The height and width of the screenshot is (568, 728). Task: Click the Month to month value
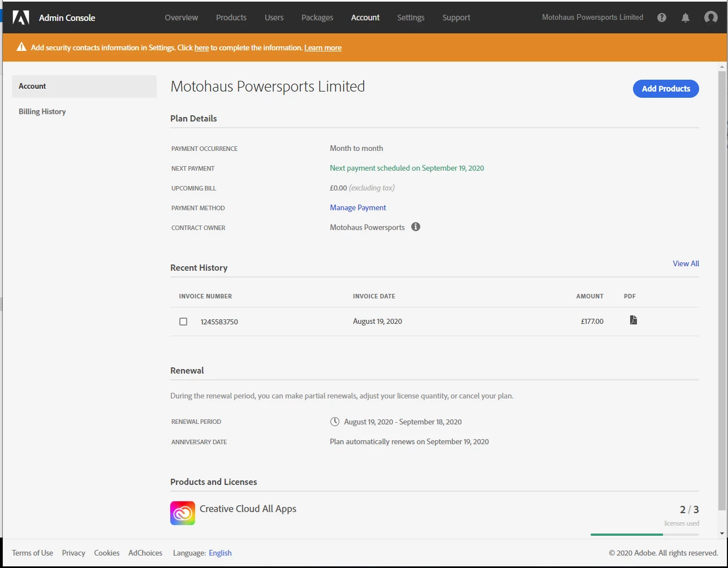click(x=356, y=148)
